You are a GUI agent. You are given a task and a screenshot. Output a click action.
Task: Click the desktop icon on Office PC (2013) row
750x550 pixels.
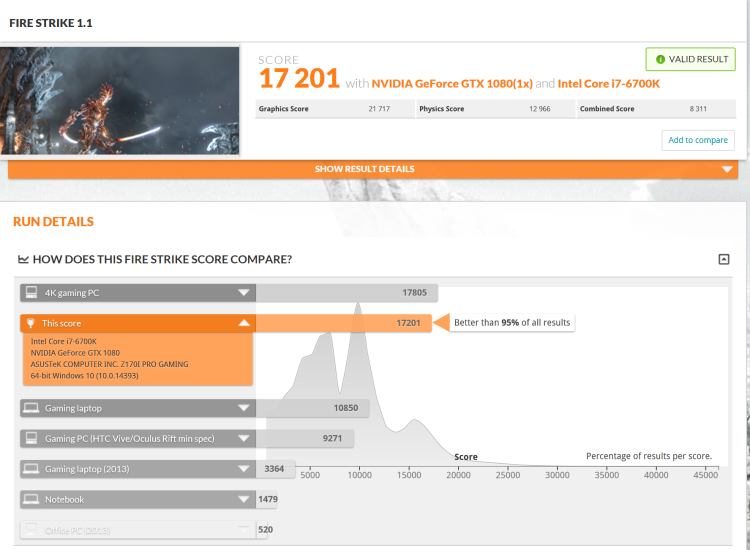[x=32, y=529]
